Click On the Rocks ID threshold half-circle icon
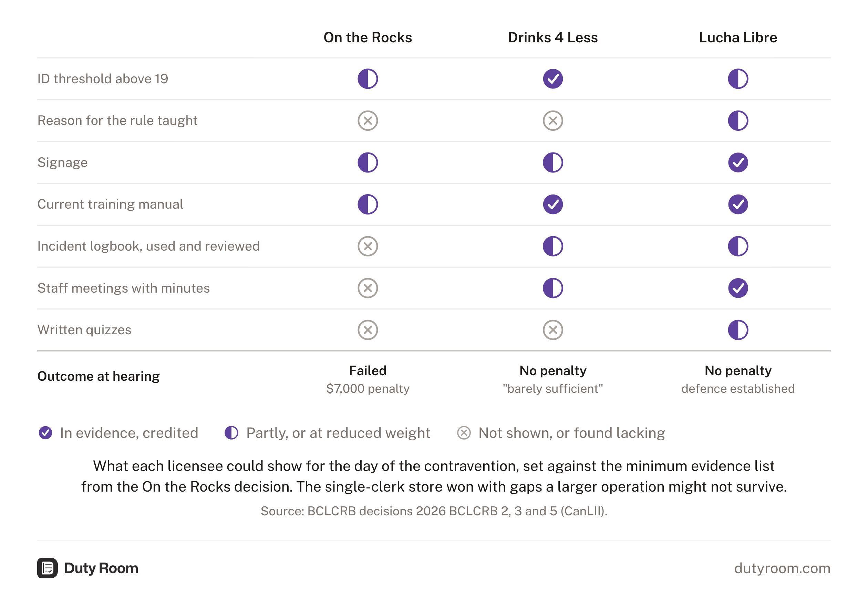This screenshot has height=599, width=868. [368, 79]
